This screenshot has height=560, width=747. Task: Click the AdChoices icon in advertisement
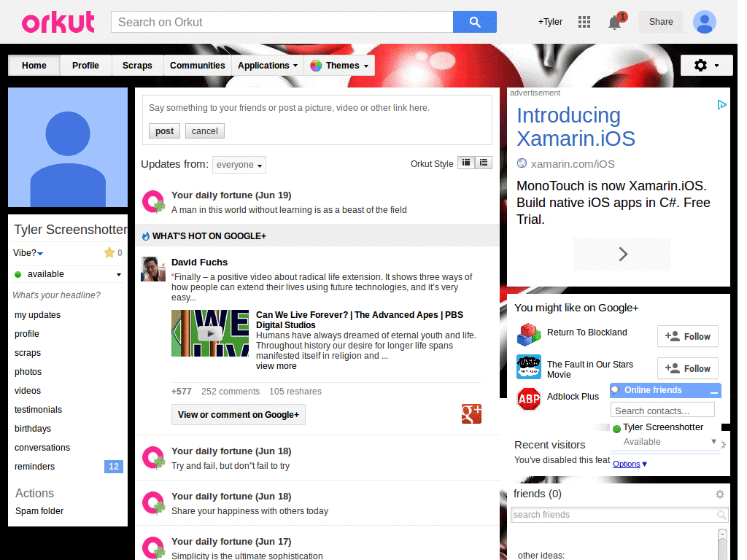[721, 104]
